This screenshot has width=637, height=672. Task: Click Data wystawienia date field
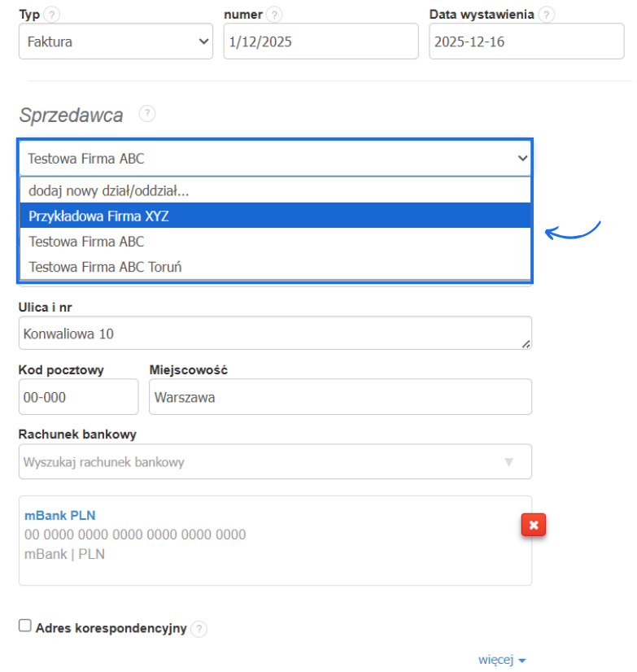526,41
